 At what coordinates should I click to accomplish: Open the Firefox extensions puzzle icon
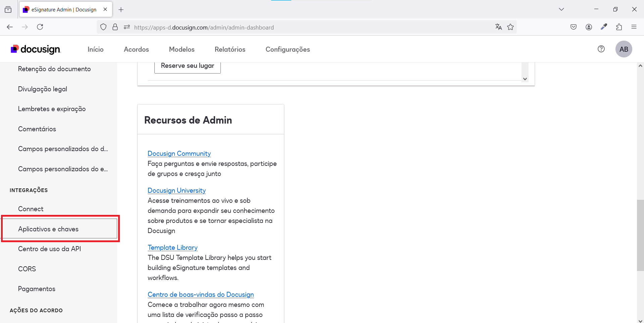click(619, 27)
